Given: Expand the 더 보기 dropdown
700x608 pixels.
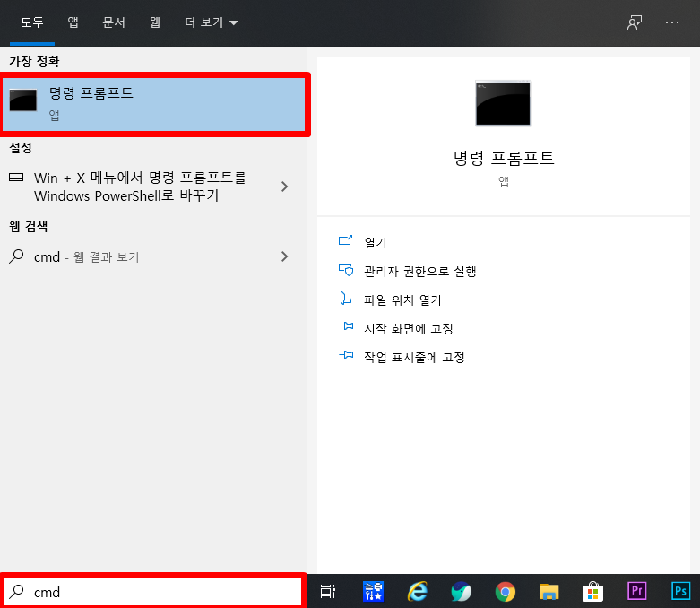Looking at the screenshot, I should [212, 22].
